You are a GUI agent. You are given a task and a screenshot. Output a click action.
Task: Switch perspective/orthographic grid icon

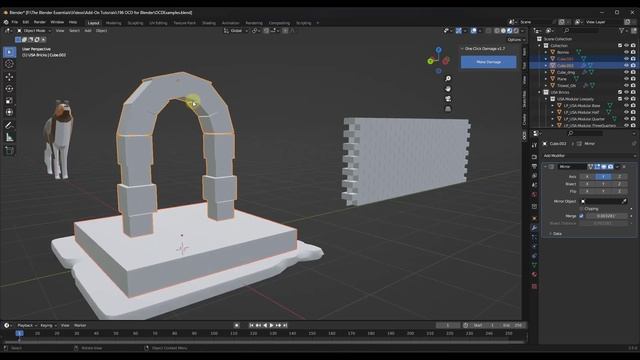tap(448, 109)
